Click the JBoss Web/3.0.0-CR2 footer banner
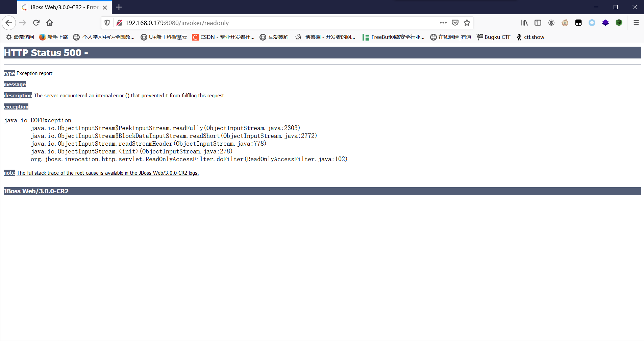Viewport: 644px width, 341px height. point(322,191)
